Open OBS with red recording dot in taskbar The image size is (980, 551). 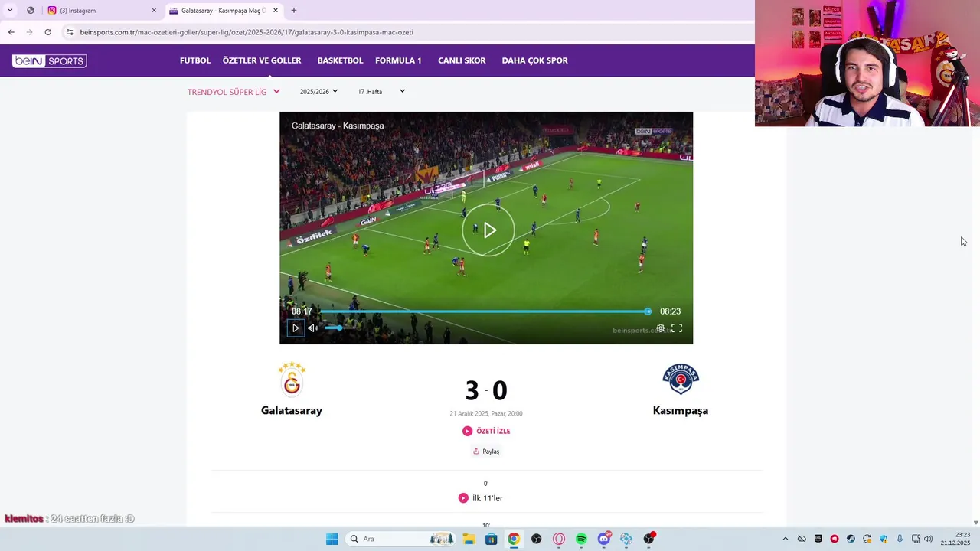649,539
